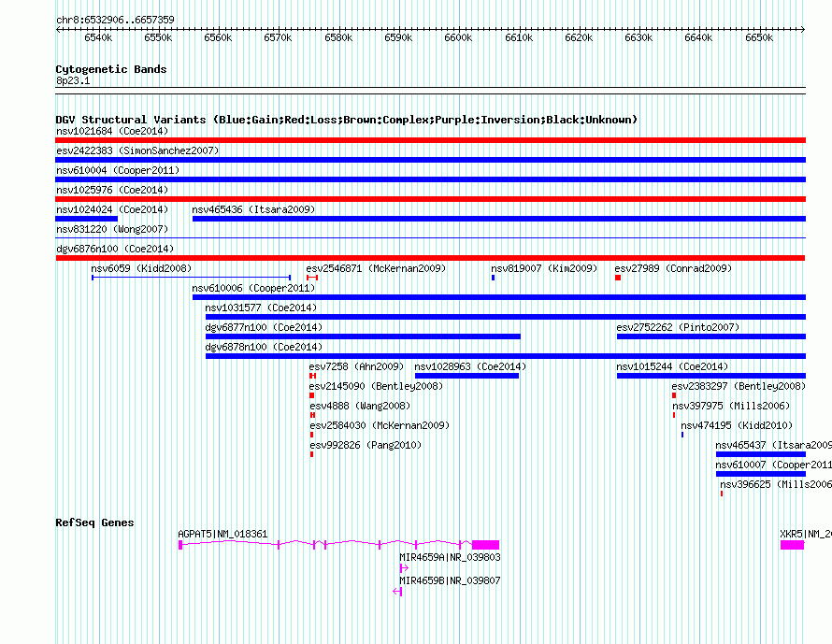Click the Cytogenetic Bands track title
Screen dimensions: 832x644
(111, 69)
